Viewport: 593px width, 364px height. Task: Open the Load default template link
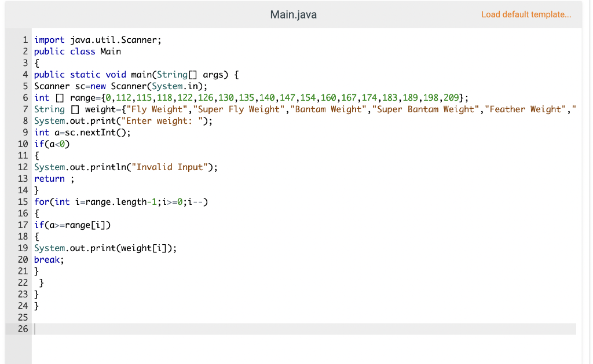(x=526, y=14)
